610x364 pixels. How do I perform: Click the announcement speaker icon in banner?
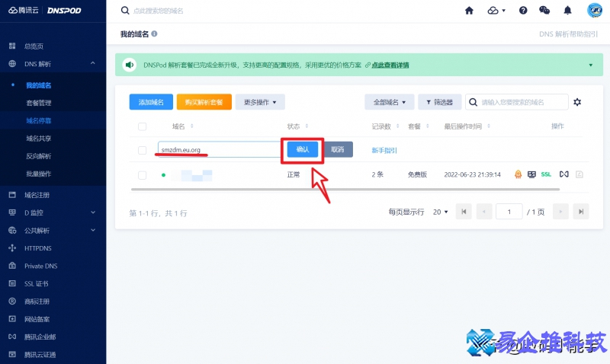[x=130, y=65]
